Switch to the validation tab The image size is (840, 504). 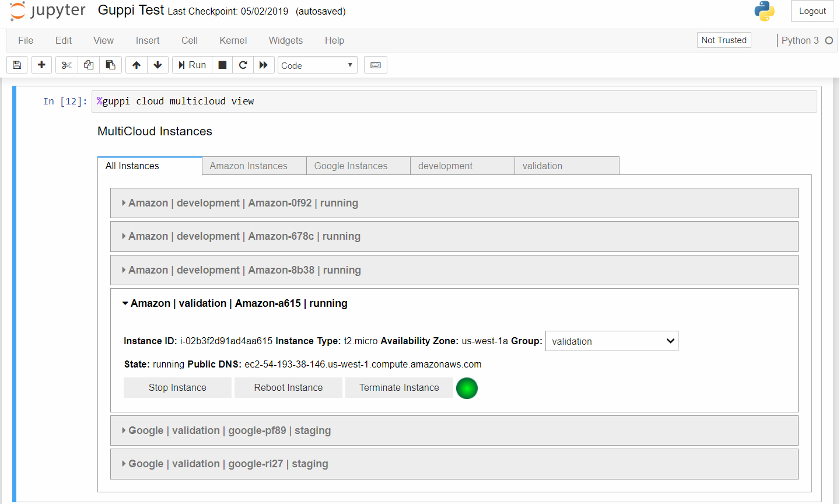(566, 166)
